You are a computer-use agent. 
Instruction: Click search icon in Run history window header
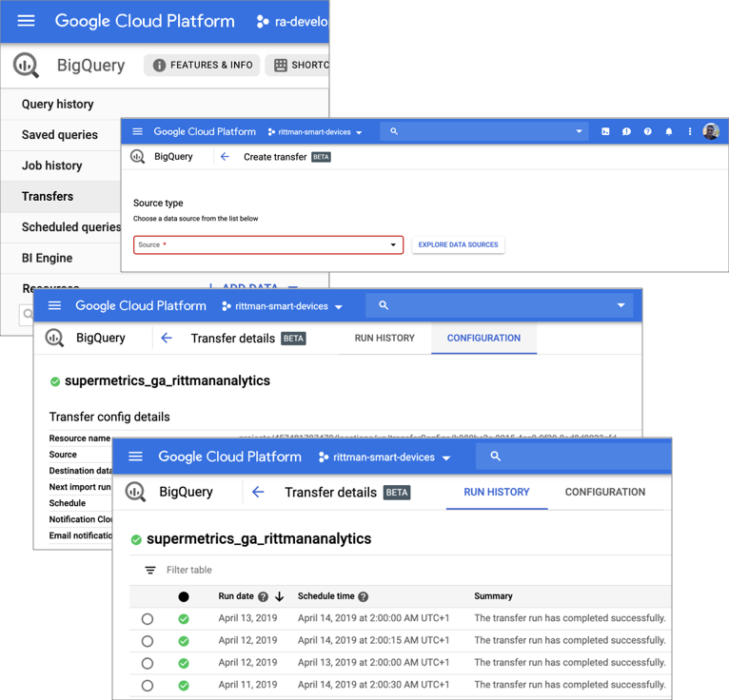(x=496, y=457)
